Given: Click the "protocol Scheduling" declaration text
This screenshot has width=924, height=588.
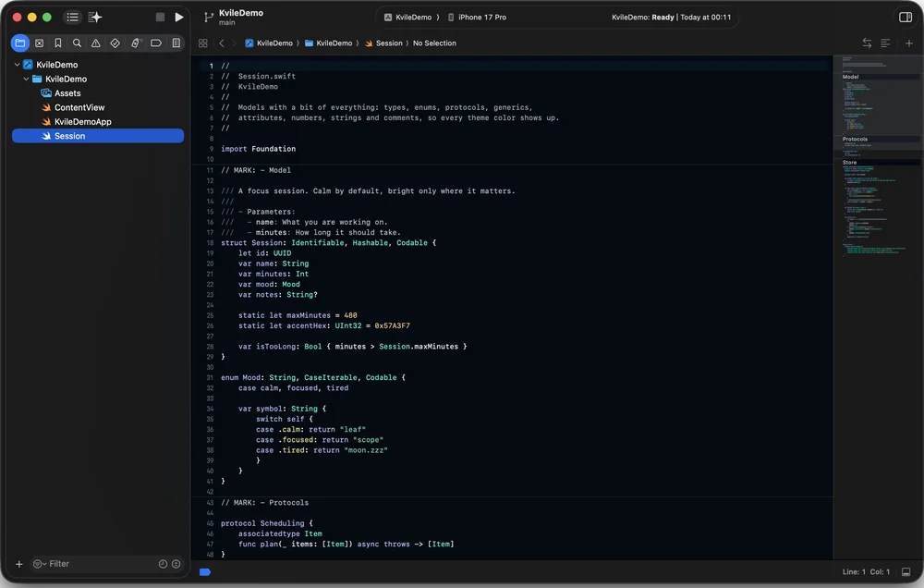Looking at the screenshot, I should (262, 523).
